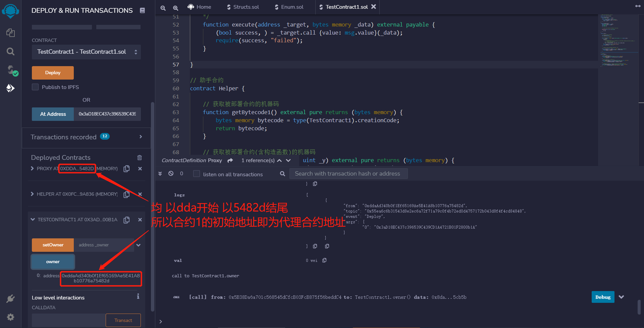Zoom out the editor font

pyautogui.click(x=163, y=8)
